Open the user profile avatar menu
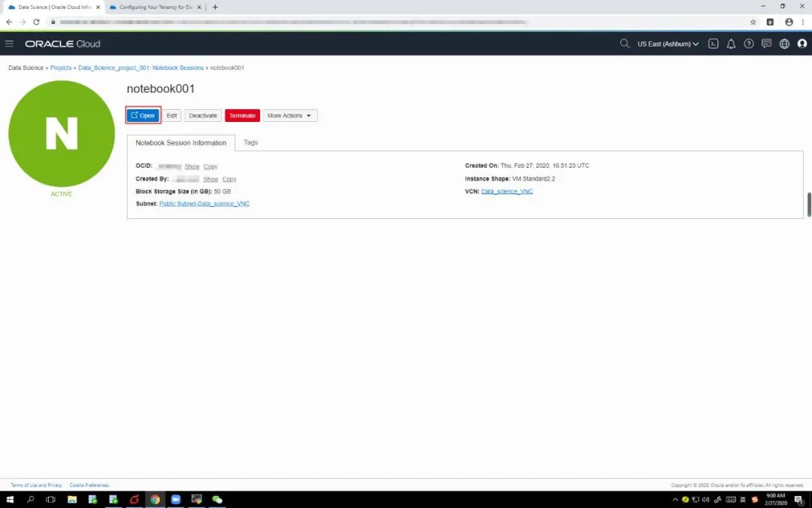 [801, 44]
